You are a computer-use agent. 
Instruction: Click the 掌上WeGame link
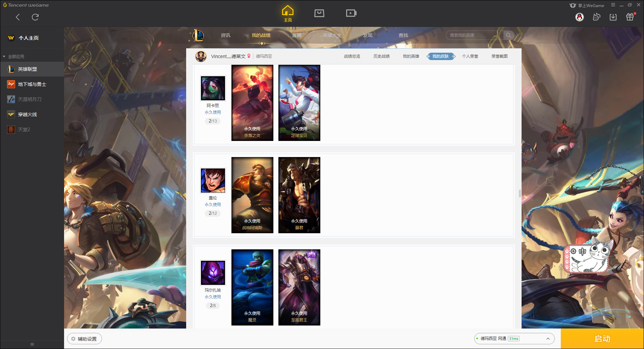[587, 5]
